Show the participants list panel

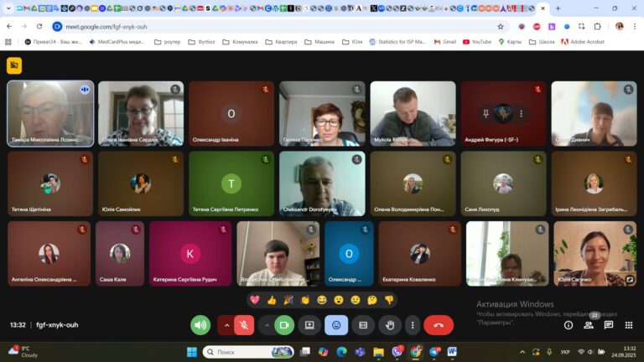coord(589,325)
